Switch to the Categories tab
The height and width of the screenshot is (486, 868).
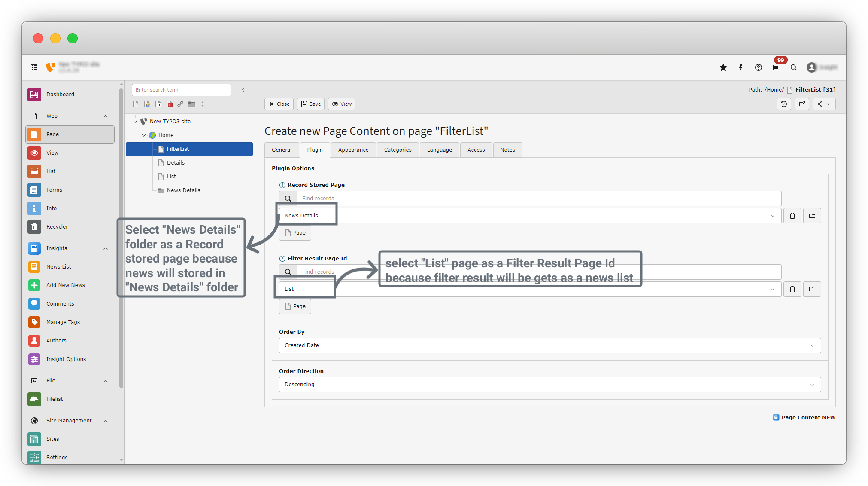pyautogui.click(x=398, y=150)
